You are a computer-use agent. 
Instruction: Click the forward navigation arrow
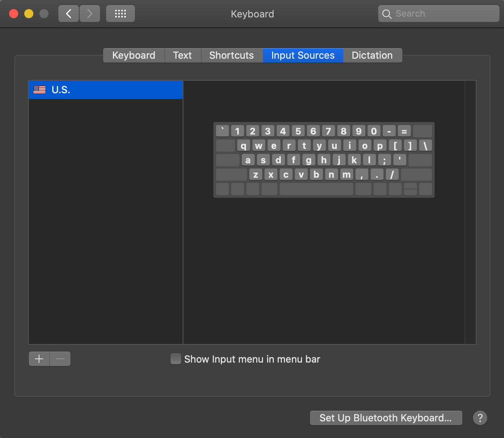(x=90, y=14)
